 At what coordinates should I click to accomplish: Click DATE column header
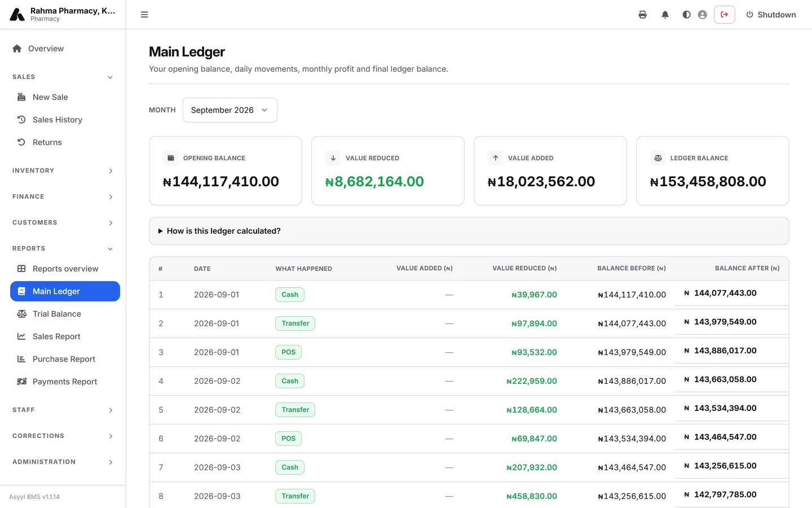tap(202, 269)
